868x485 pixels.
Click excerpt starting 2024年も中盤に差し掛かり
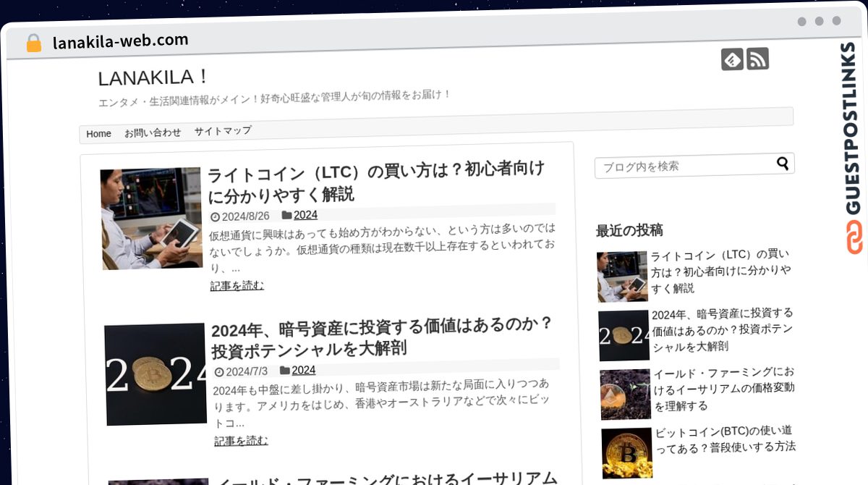click(x=383, y=403)
